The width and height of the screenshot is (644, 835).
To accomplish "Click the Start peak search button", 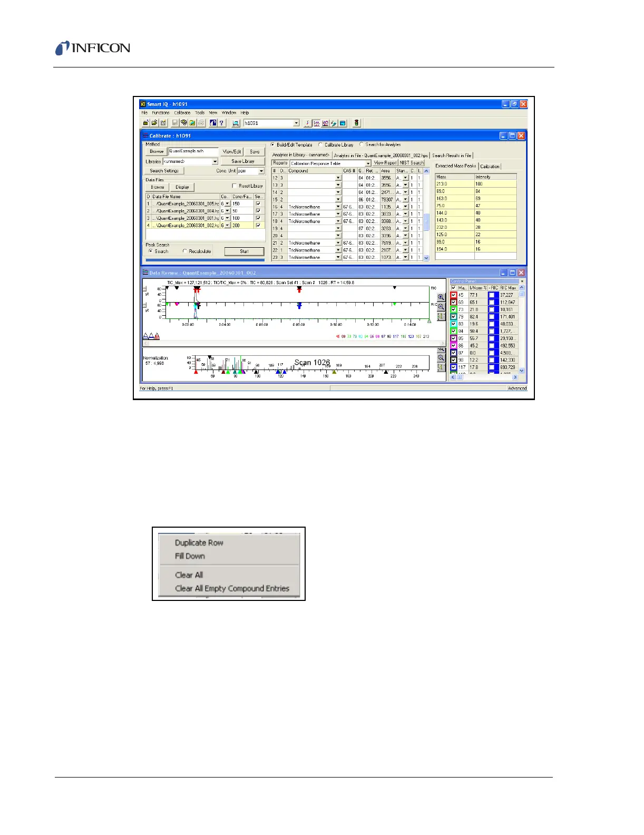I will point(244,251).
